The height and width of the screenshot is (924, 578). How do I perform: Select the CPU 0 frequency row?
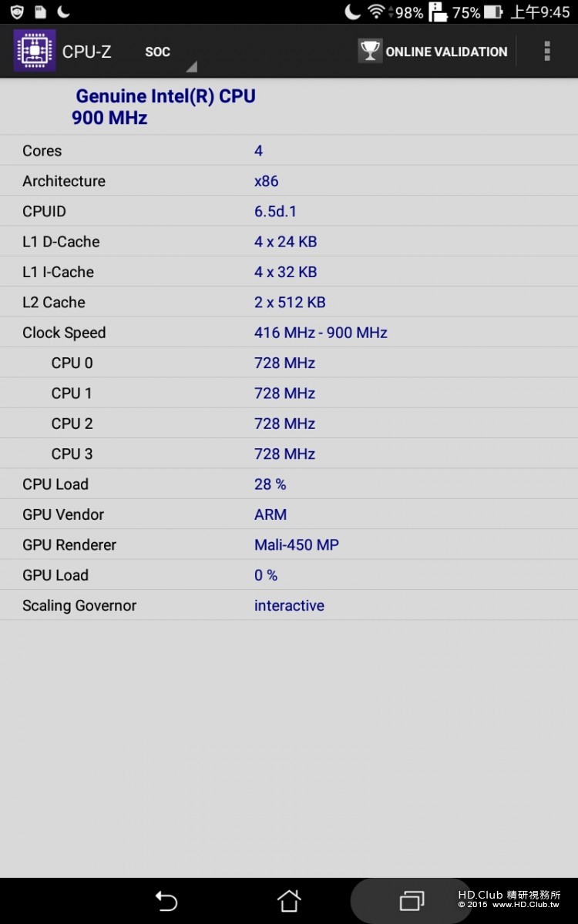[x=289, y=363]
